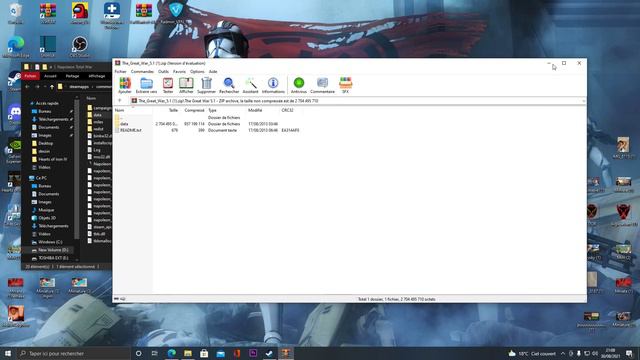Open the Commandes menu
This screenshot has height=360, width=640.
pyautogui.click(x=142, y=71)
